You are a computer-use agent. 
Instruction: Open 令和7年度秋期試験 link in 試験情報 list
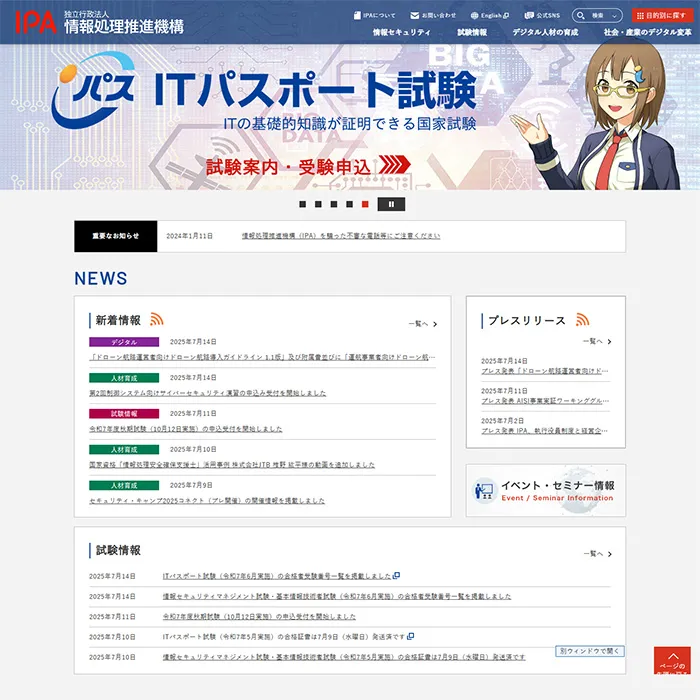click(259, 617)
